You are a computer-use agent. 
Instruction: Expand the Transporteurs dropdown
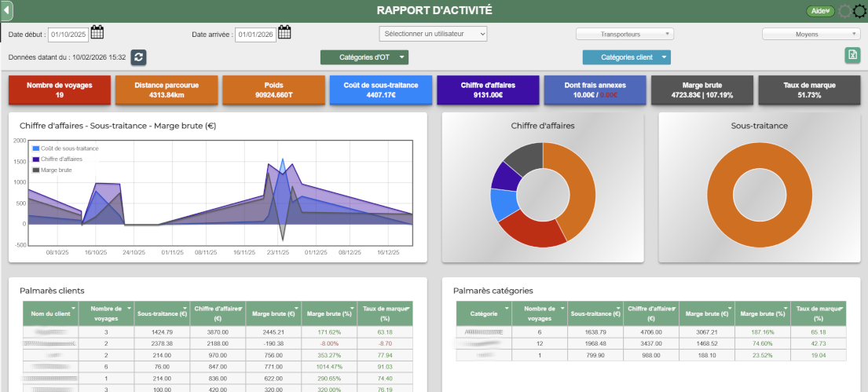tap(625, 35)
